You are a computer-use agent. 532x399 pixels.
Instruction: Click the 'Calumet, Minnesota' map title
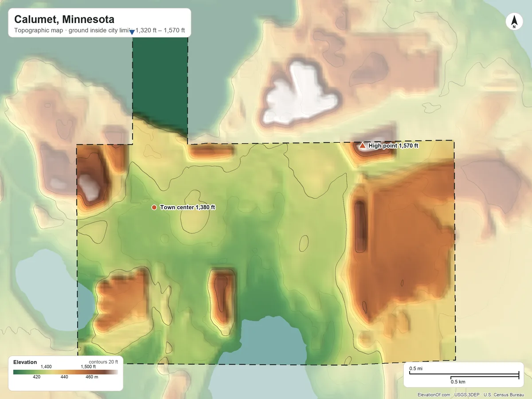[64, 20]
